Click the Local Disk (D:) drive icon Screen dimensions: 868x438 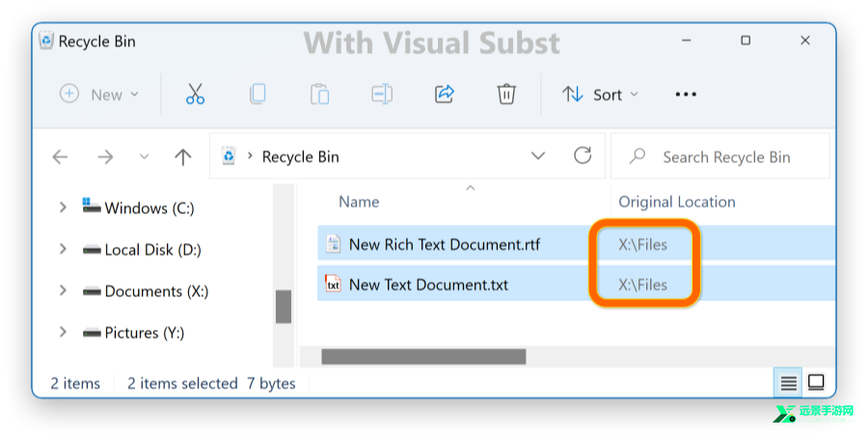92,250
